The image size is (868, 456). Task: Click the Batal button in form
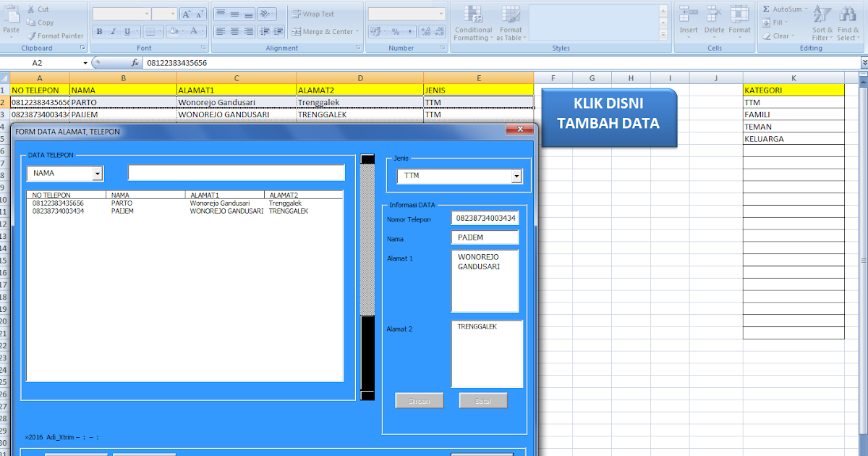point(483,400)
